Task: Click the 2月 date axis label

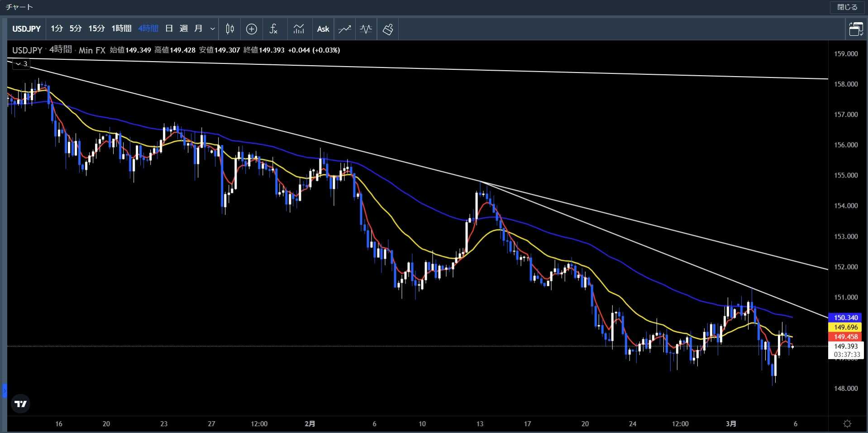Action: [x=310, y=424]
